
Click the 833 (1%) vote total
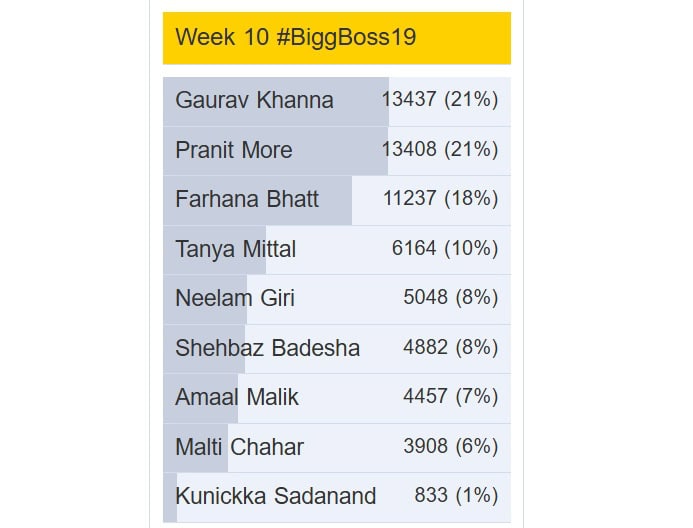455,496
